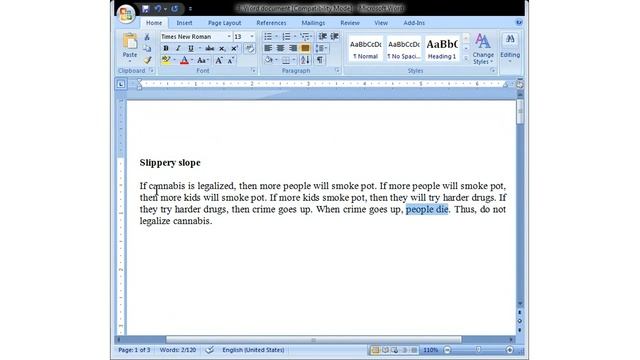Image resolution: width=640 pixels, height=360 pixels.
Task: Clear formatting with eraser icon
Action: click(x=249, y=49)
